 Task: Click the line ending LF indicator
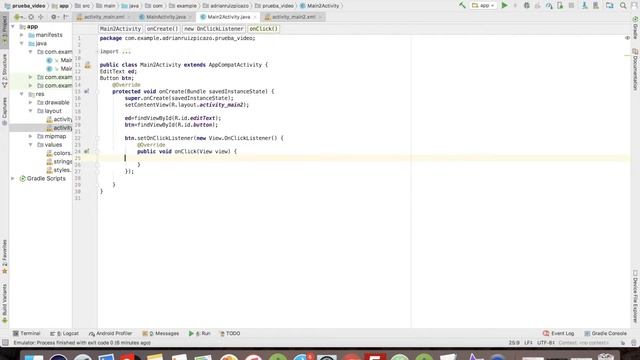coord(528,343)
